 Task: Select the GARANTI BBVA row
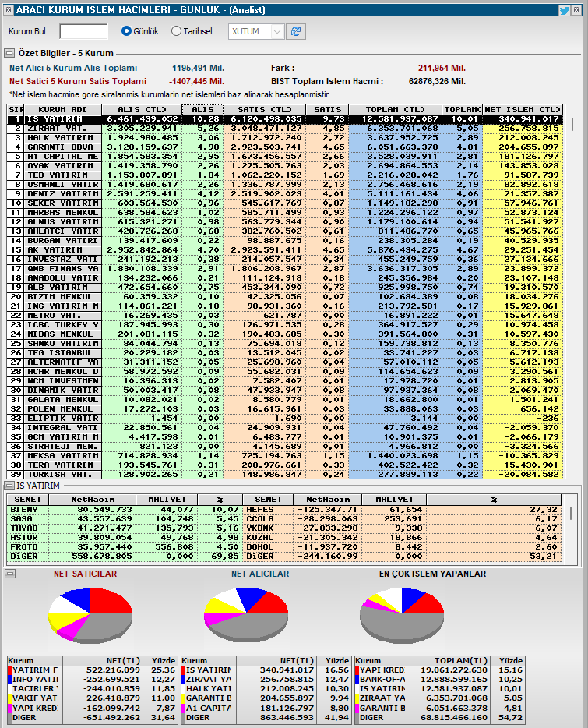tap(284, 147)
